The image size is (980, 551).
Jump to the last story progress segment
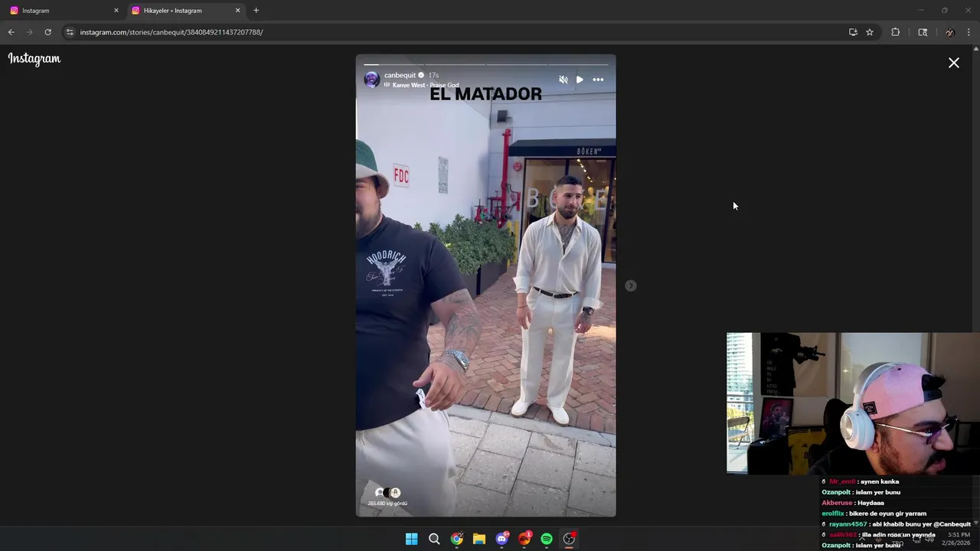578,64
